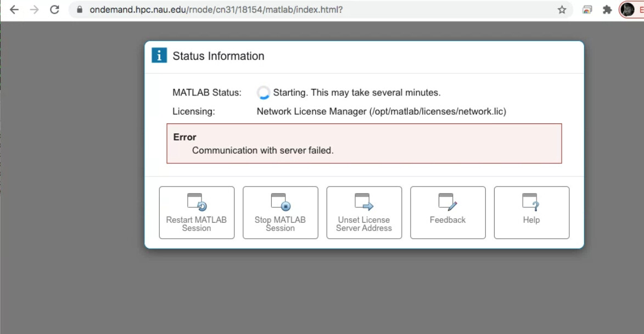The width and height of the screenshot is (644, 334).
Task: Click the 'Error' heading text
Action: pyautogui.click(x=185, y=137)
